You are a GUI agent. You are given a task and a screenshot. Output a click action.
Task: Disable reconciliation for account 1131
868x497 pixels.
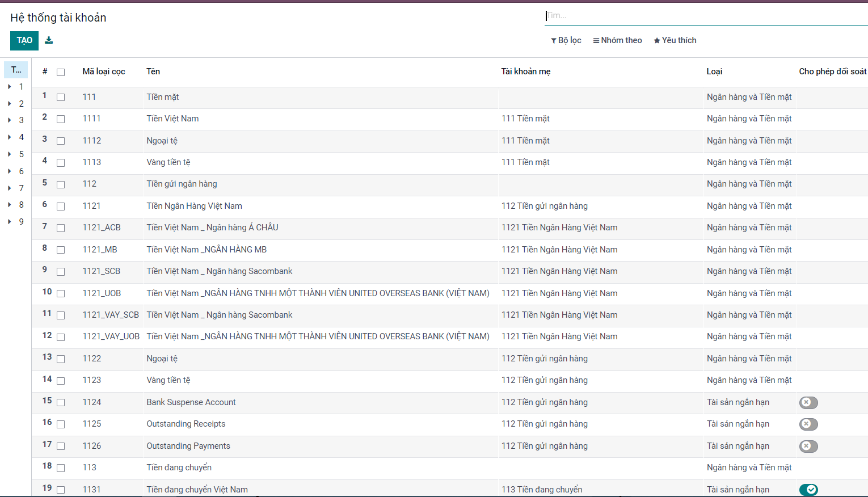(808, 490)
